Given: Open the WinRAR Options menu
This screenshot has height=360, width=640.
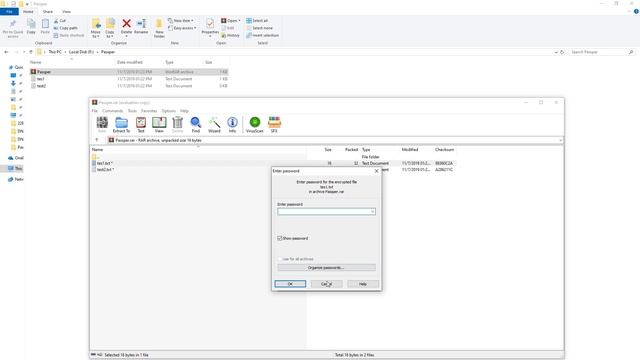Looking at the screenshot, I should tap(169, 111).
